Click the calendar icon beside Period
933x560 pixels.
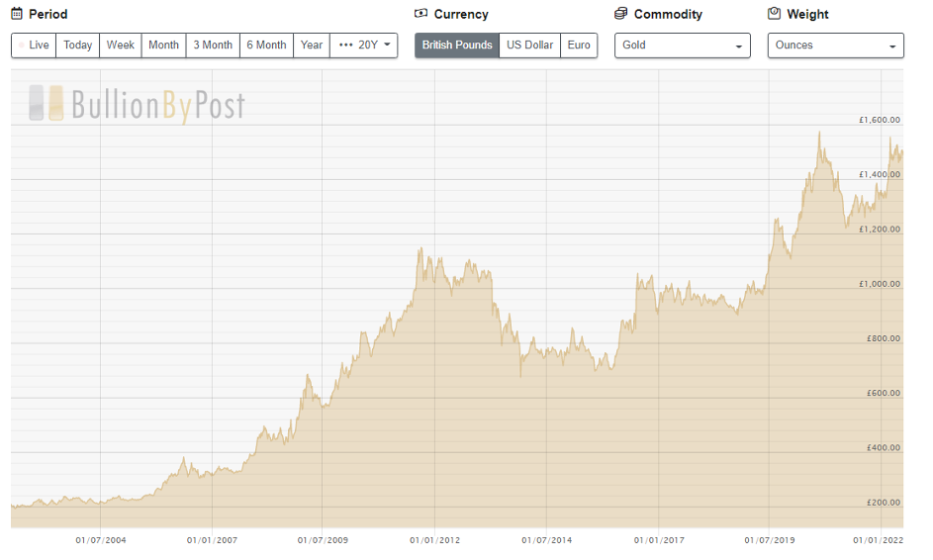[17, 14]
